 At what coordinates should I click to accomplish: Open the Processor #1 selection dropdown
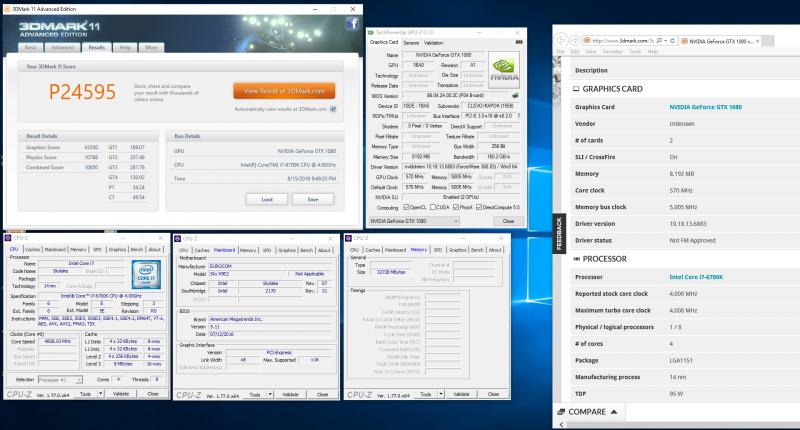pyautogui.click(x=60, y=380)
